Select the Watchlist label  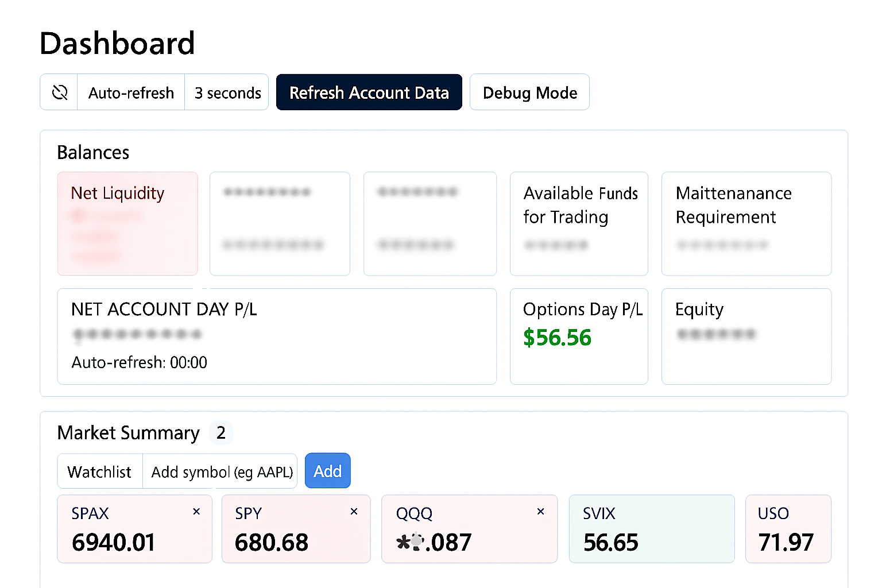pos(99,471)
